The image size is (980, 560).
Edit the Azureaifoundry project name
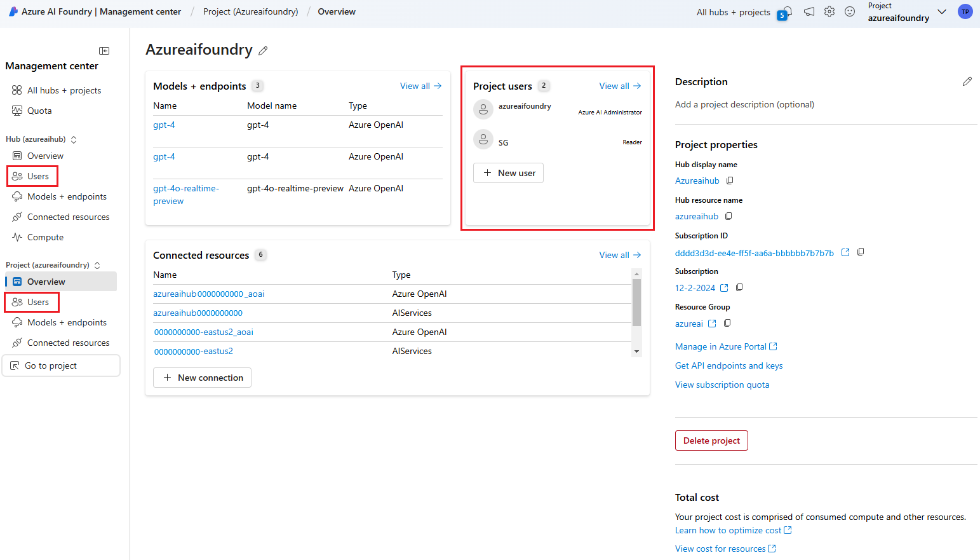coord(263,51)
